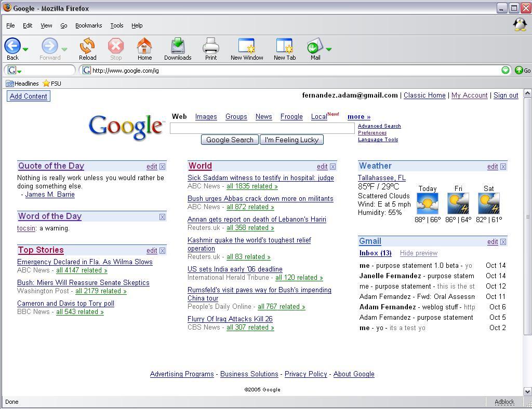The height and width of the screenshot is (409, 532).
Task: Switch to the Images search tab
Action: click(206, 117)
